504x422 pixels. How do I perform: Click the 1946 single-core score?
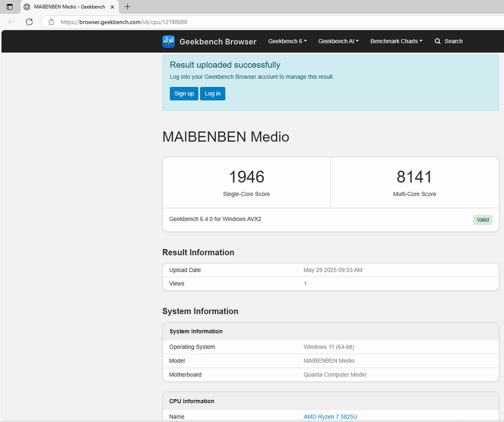[247, 177]
